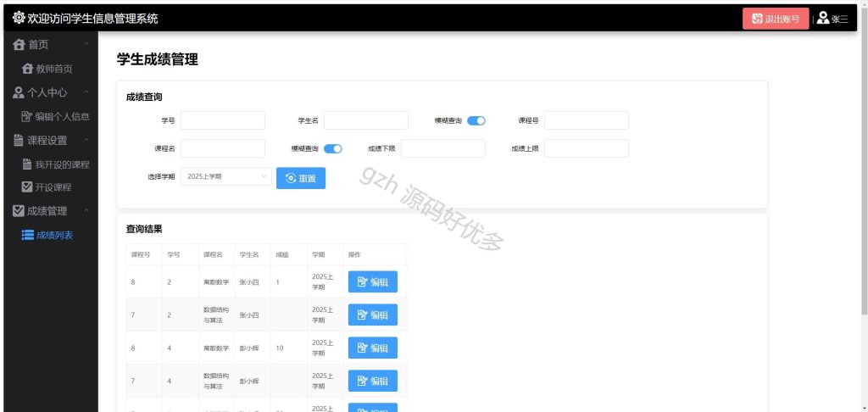868x412 pixels.
Task: Collapse the 首页 sidebar group
Action: 86,44
